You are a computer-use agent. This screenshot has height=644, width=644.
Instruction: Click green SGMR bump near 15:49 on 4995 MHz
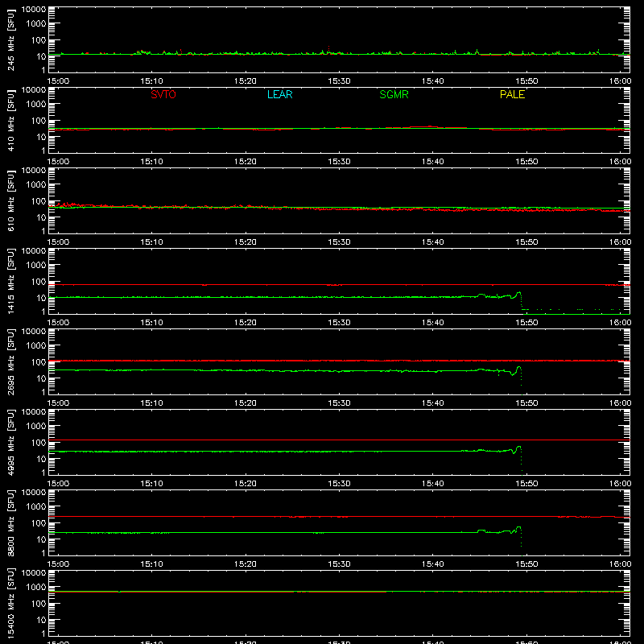(x=518, y=449)
